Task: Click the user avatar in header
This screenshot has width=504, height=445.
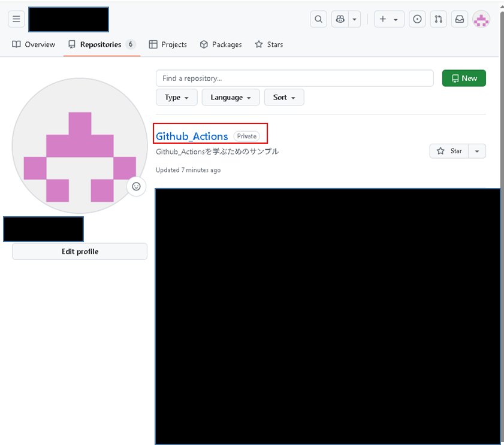Action: pos(481,20)
